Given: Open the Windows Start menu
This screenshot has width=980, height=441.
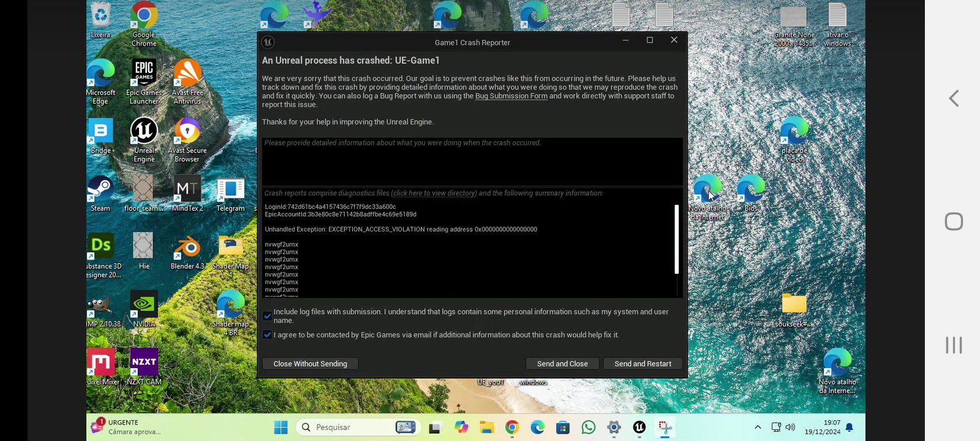Looking at the screenshot, I should pyautogui.click(x=281, y=428).
